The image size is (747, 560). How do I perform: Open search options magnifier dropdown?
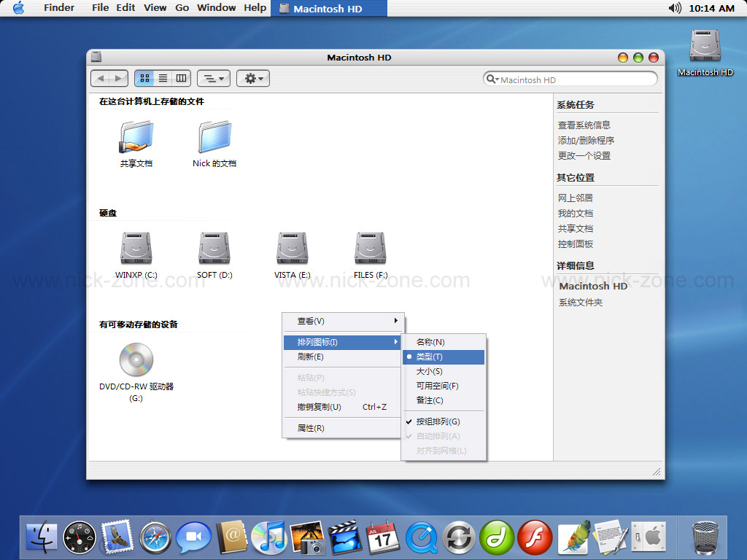(492, 79)
